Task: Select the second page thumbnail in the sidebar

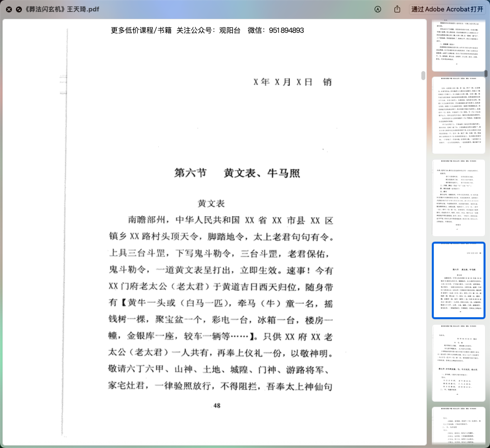Action: (458, 115)
